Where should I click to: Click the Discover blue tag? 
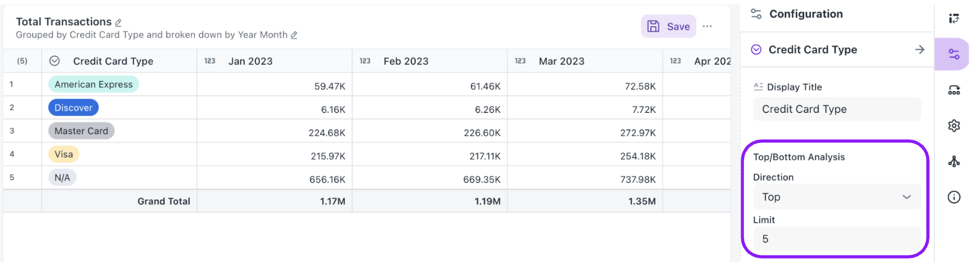tap(73, 107)
